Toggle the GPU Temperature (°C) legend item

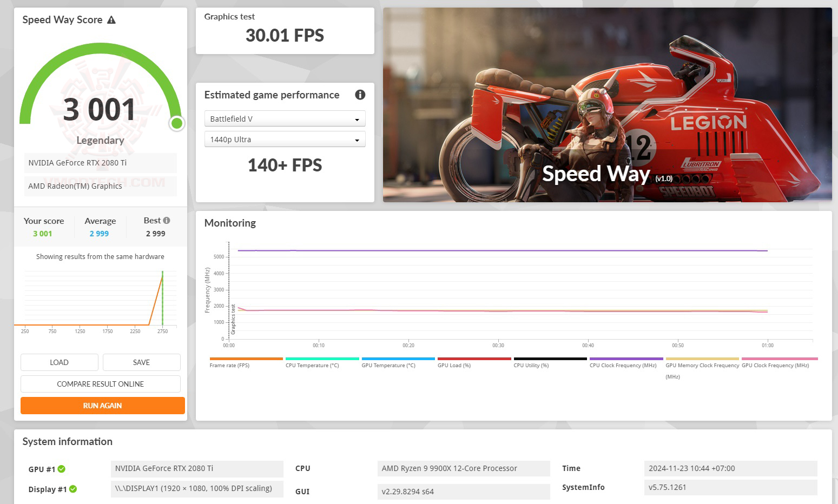(x=398, y=363)
